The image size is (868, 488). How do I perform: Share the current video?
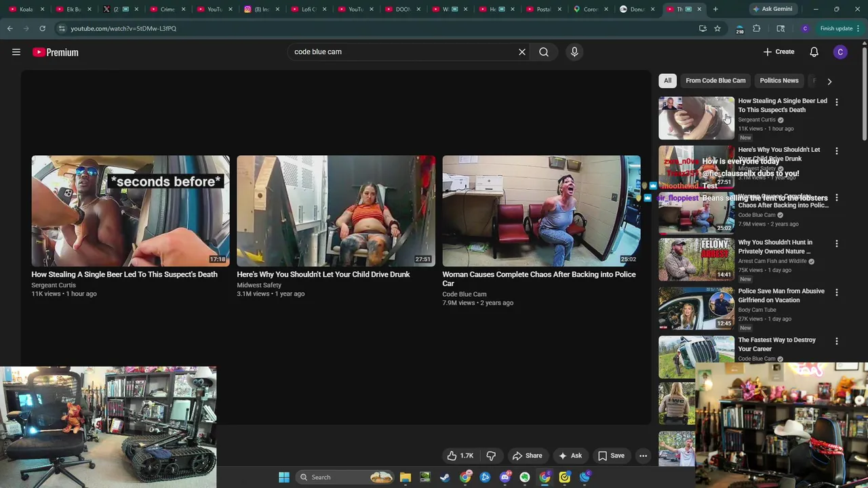point(527,455)
